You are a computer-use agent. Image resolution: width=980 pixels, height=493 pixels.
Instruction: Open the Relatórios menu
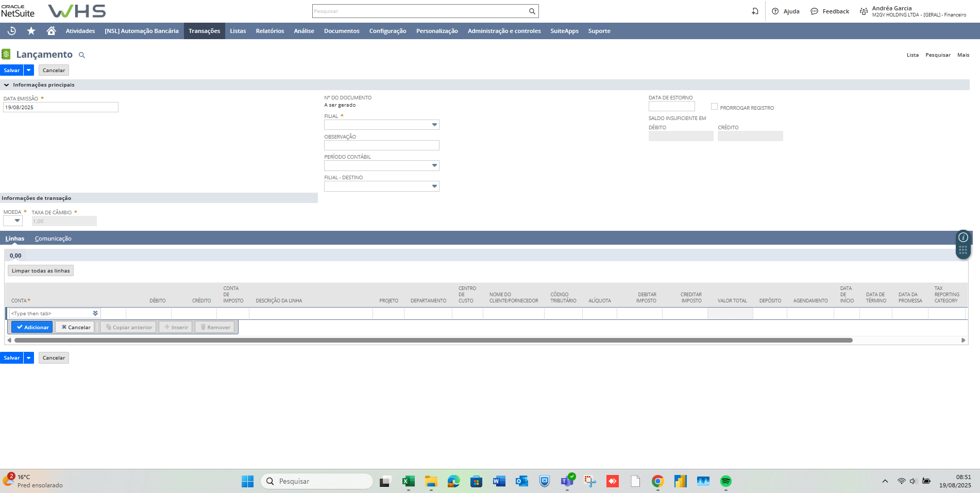pyautogui.click(x=269, y=31)
